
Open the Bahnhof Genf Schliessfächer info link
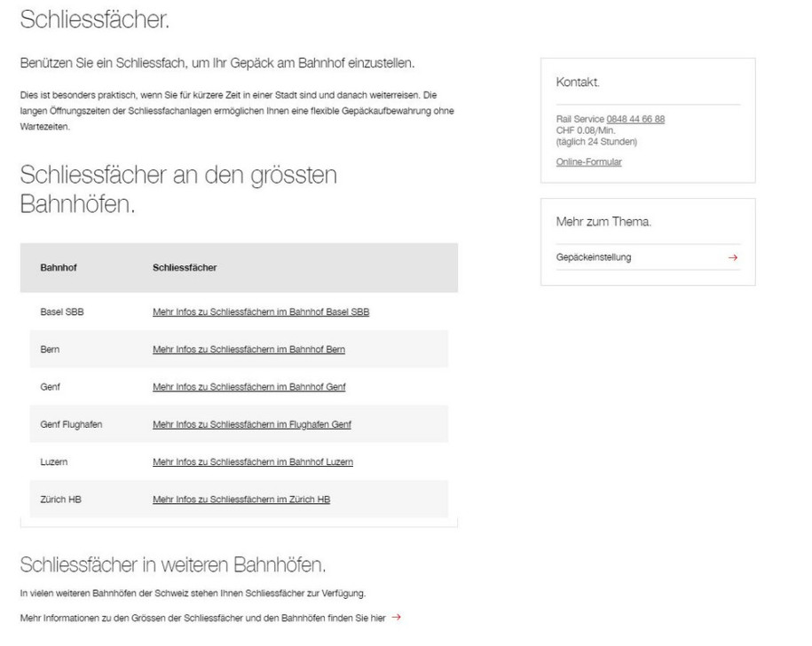point(248,387)
